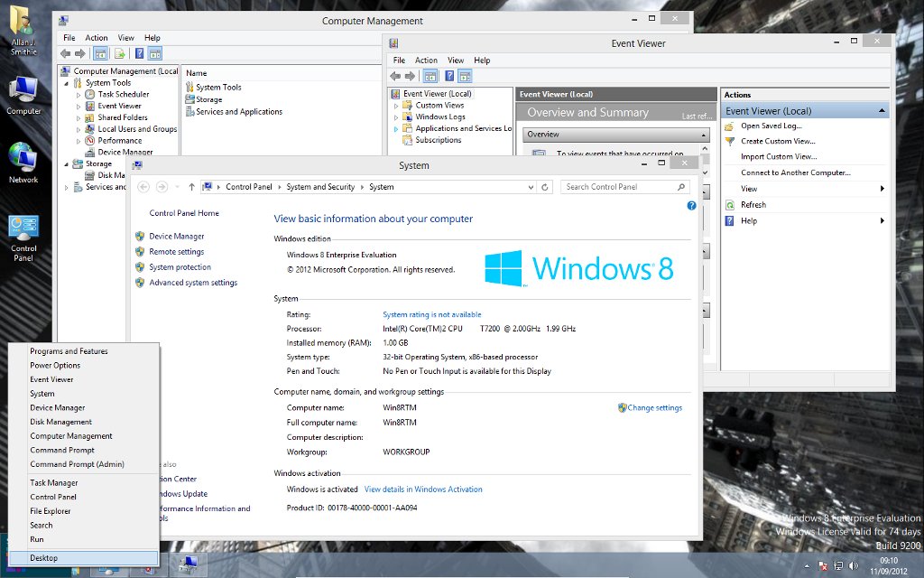Click Connect to Another Computer action
The image size is (924, 578).
pyautogui.click(x=796, y=172)
